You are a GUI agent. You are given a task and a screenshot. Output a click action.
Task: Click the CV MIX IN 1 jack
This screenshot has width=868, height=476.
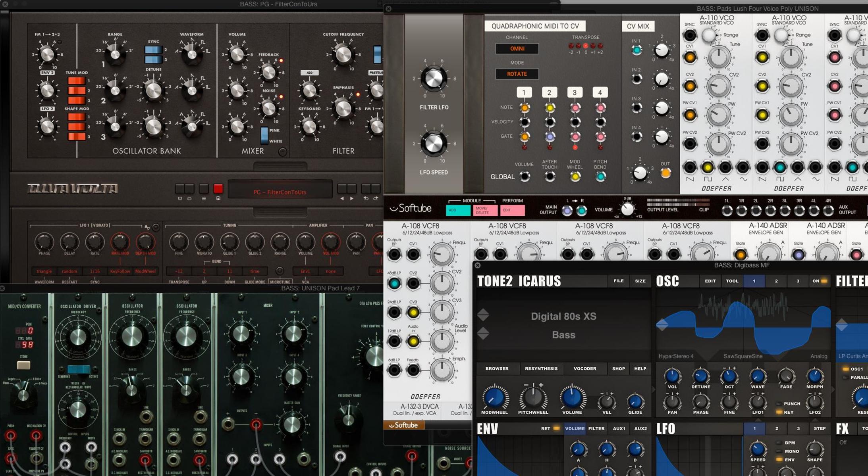coord(637,50)
